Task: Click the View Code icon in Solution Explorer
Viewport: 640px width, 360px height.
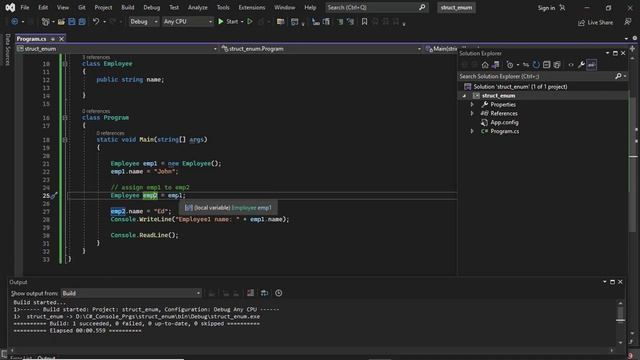Action: click(571, 65)
